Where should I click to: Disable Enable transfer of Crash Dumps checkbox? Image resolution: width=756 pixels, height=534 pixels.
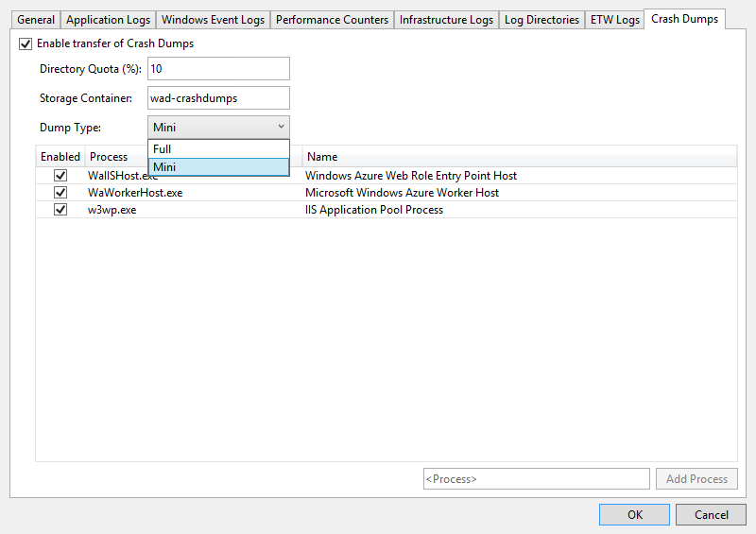(x=26, y=43)
